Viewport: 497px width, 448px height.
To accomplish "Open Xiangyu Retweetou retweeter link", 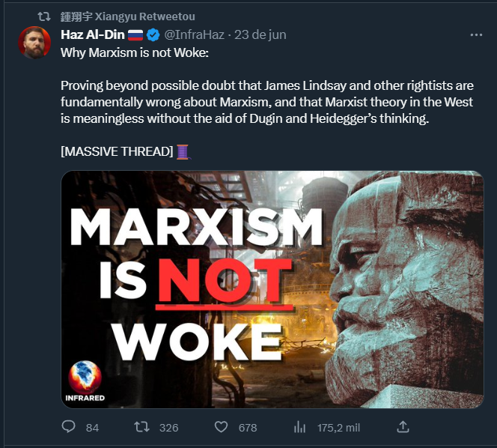I will (x=128, y=16).
